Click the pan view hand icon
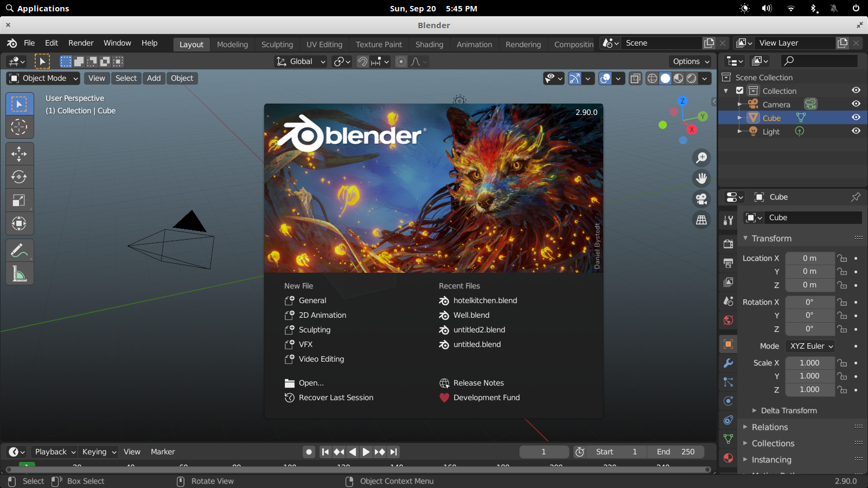 pyautogui.click(x=701, y=178)
